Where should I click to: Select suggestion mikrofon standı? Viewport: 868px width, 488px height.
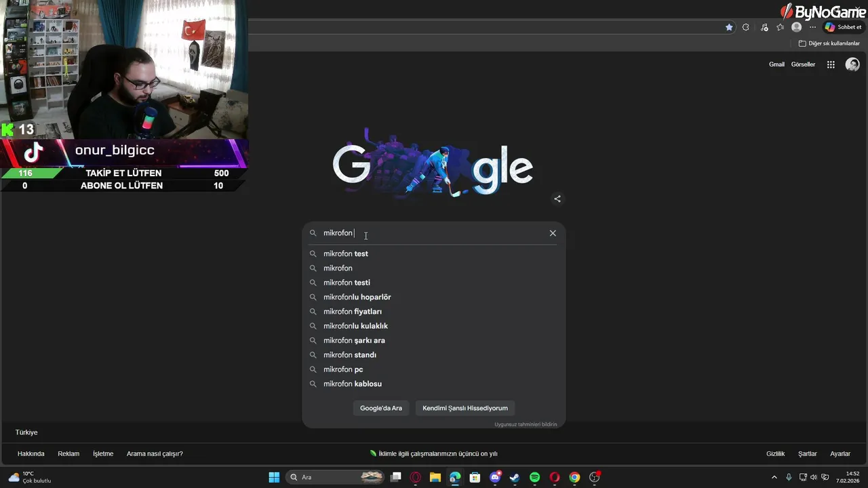[x=433, y=355]
